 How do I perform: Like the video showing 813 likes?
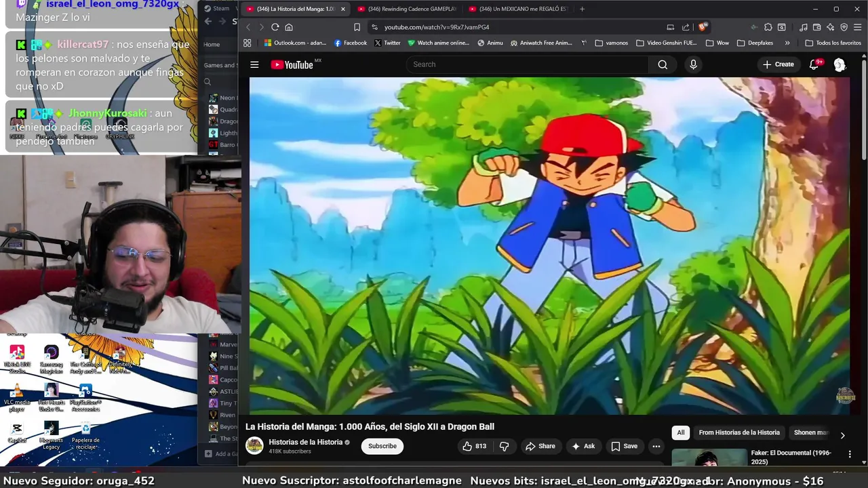click(x=474, y=446)
